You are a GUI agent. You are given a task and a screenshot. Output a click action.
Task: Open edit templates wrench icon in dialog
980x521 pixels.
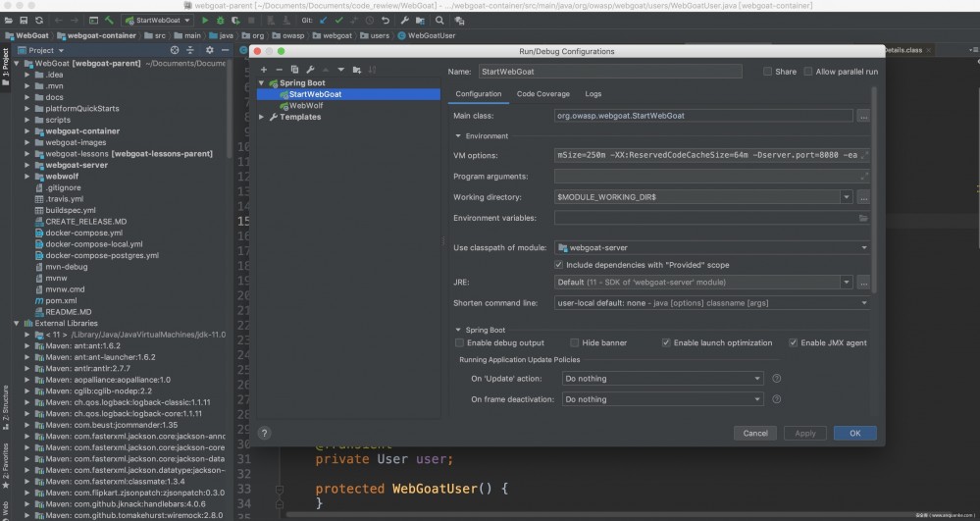(x=310, y=71)
